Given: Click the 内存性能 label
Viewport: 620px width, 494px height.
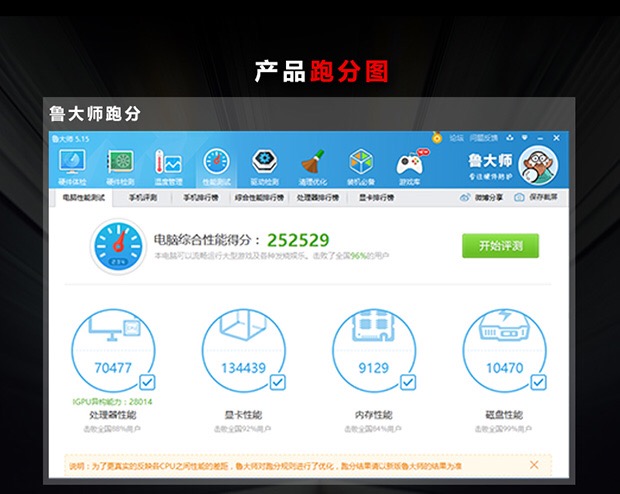Looking at the screenshot, I should tap(374, 415).
